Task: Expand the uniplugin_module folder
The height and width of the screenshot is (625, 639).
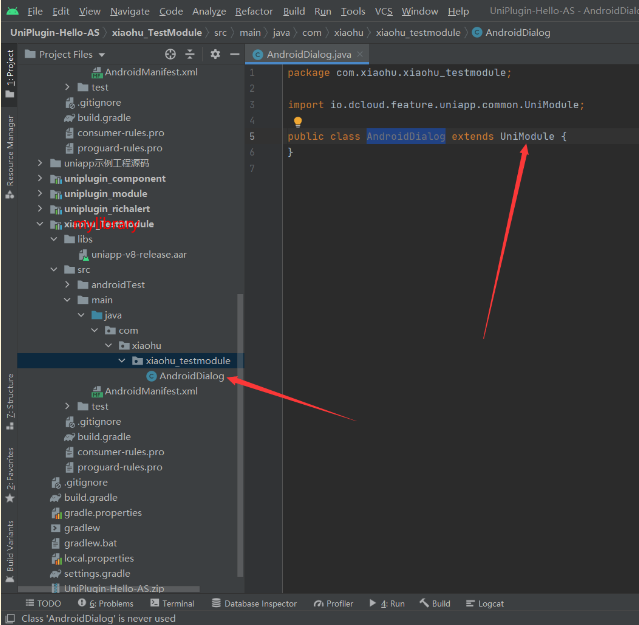Action: (40, 194)
